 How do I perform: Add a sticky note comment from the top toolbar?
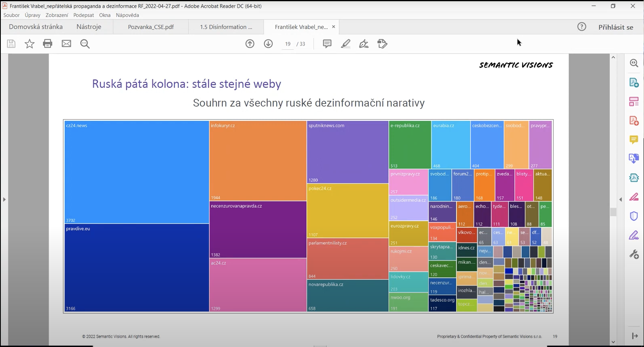pos(327,44)
